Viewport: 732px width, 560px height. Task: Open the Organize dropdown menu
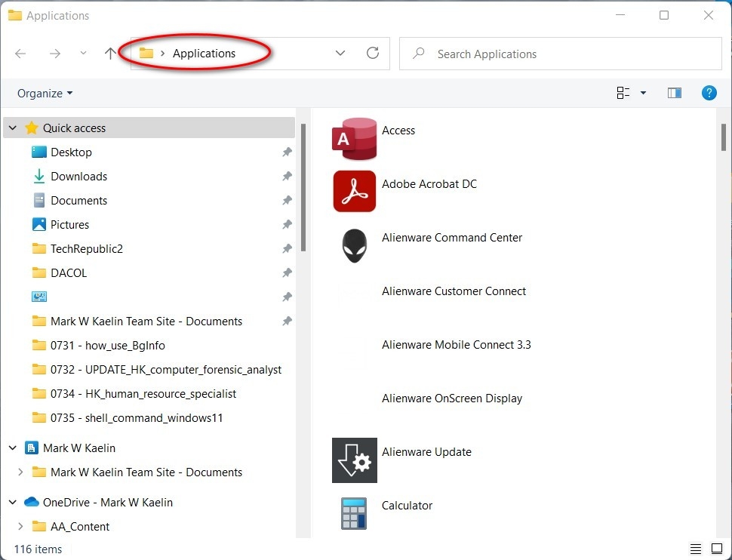click(x=45, y=94)
